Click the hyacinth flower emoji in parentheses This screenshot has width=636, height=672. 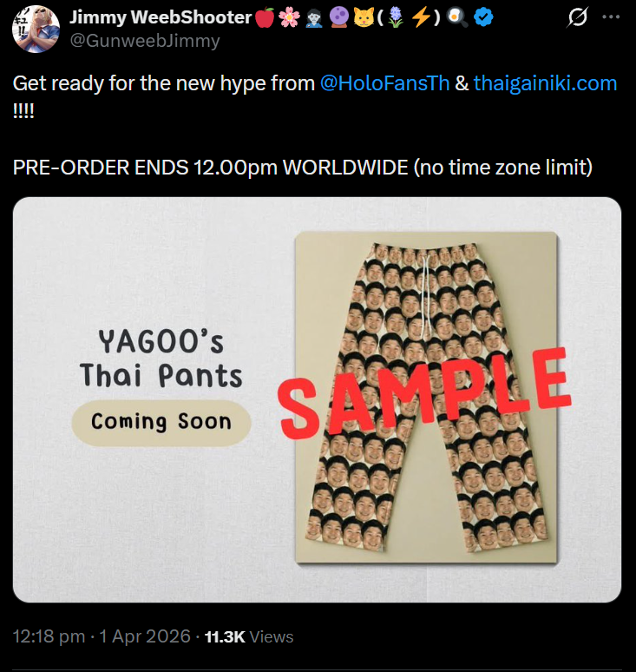pos(396,17)
